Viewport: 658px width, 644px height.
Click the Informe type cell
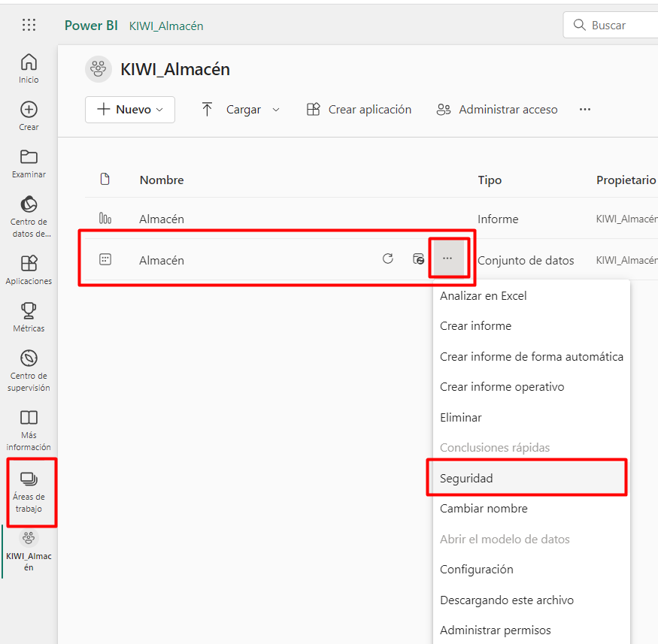click(x=498, y=219)
